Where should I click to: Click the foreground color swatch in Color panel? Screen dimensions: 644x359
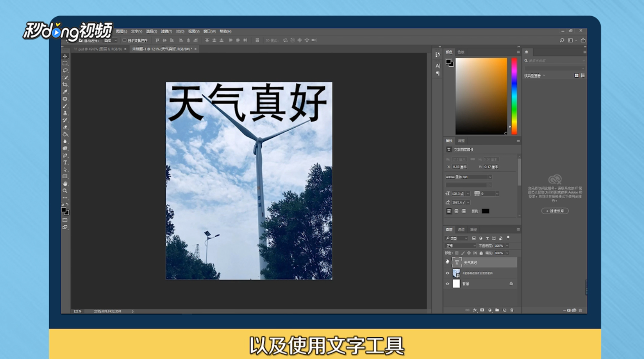tap(448, 62)
